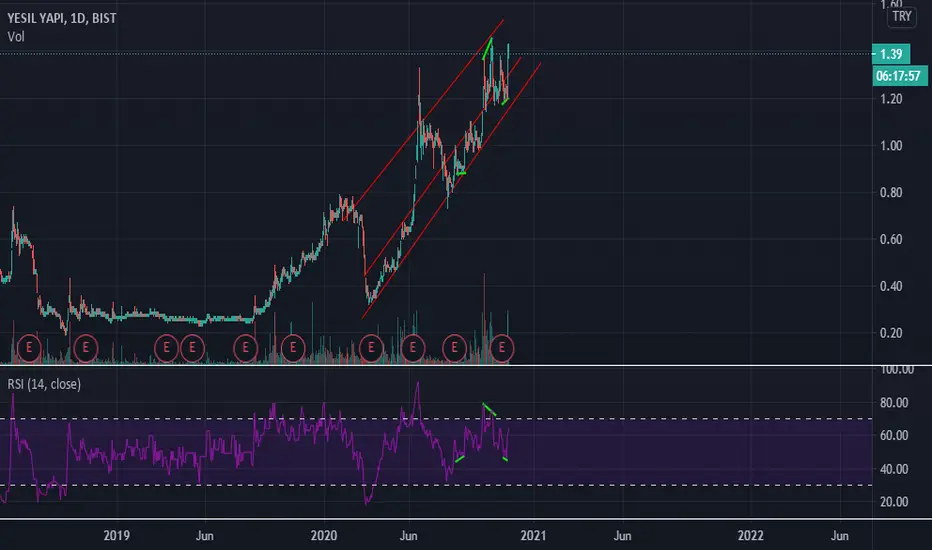Click the 1.00 price axis label

(891, 146)
